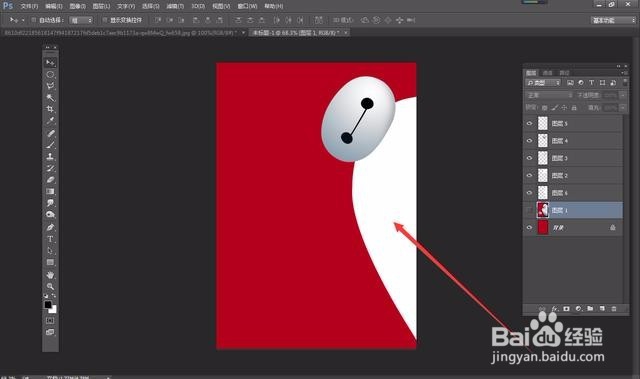Image resolution: width=640 pixels, height=379 pixels.
Task: Select the 背景 layer thumbnail
Action: pyautogui.click(x=543, y=228)
